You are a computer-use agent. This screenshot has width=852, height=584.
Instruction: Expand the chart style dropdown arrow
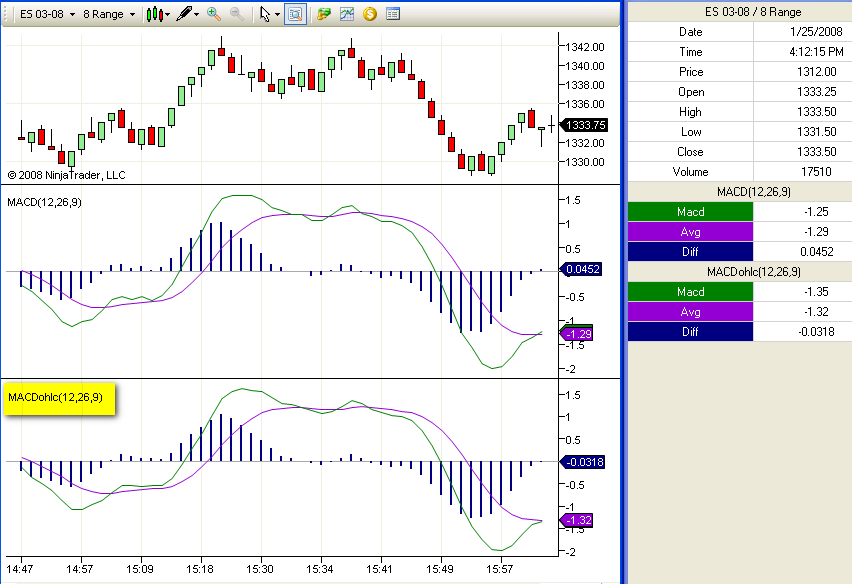pyautogui.click(x=167, y=15)
